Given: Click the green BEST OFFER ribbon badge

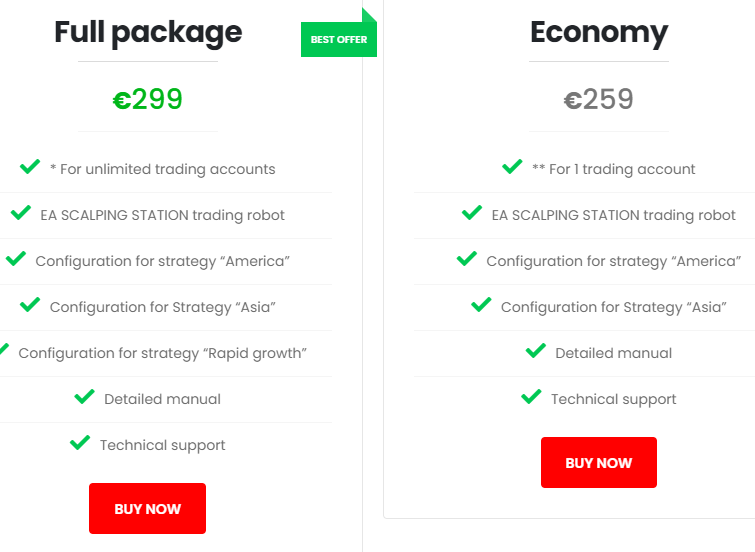Looking at the screenshot, I should pyautogui.click(x=339, y=39).
